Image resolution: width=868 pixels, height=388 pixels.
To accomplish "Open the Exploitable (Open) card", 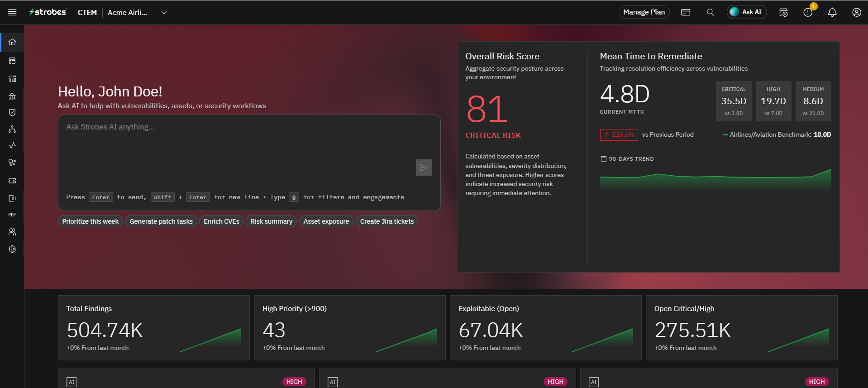I will (x=546, y=328).
